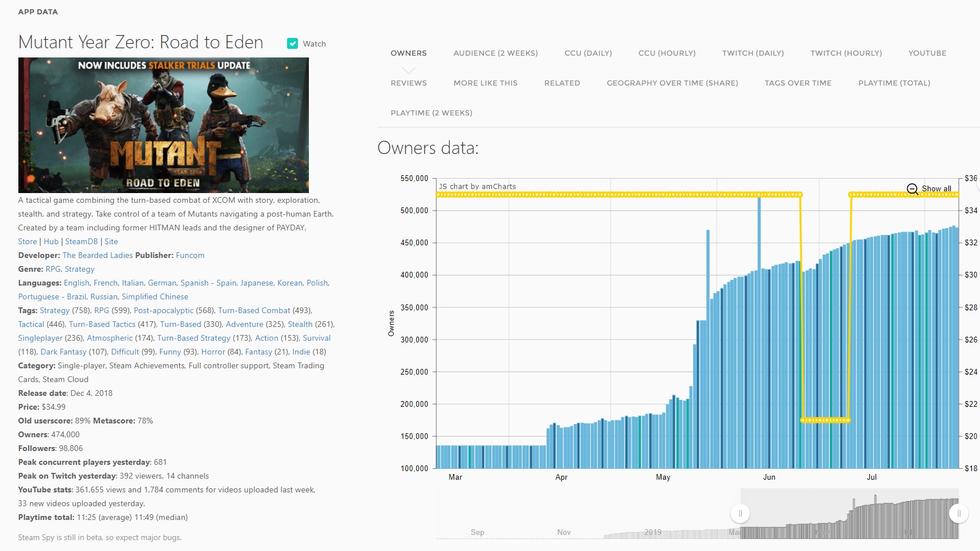Show Geography Over Time (Share) tab
Screen dimensions: 980x551
click(x=672, y=83)
